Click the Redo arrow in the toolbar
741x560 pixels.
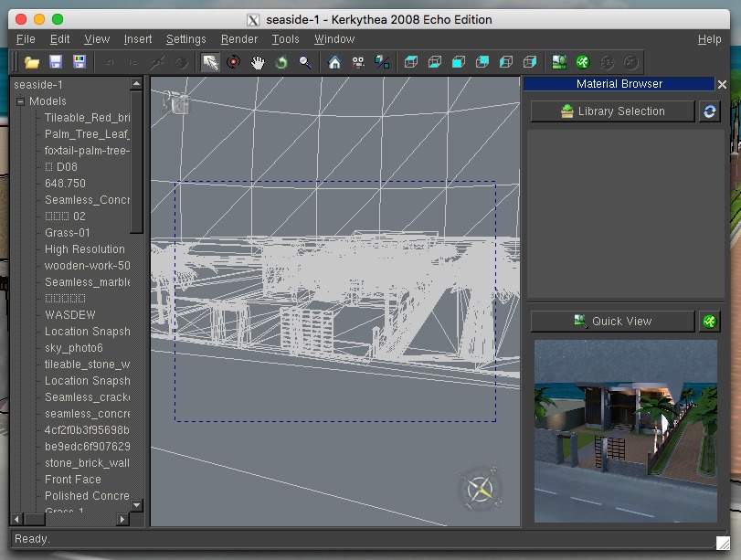(133, 62)
